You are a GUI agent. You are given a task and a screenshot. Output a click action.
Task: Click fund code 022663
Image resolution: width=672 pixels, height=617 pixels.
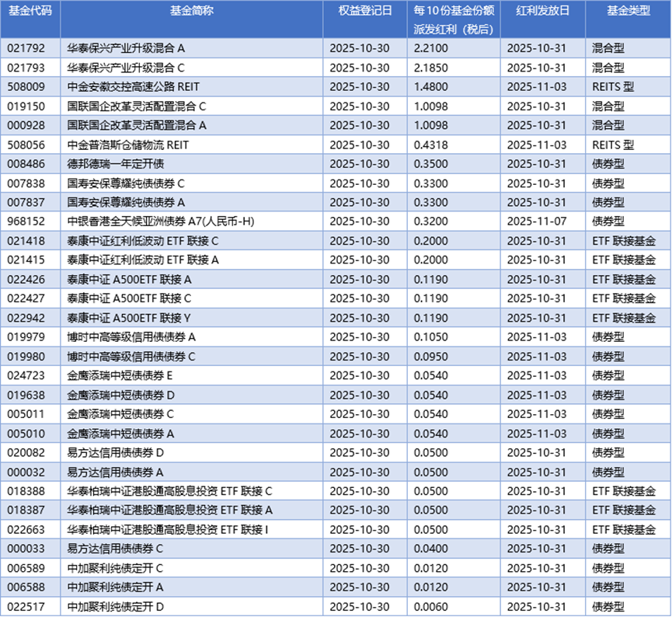click(x=26, y=530)
